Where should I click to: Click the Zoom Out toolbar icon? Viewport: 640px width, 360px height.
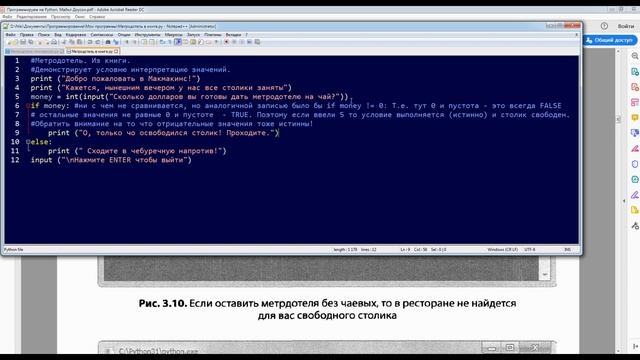135,42
